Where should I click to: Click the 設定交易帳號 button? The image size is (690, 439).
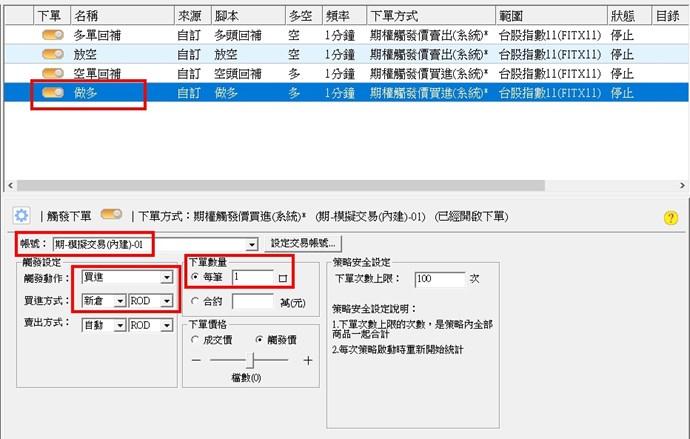coord(303,243)
